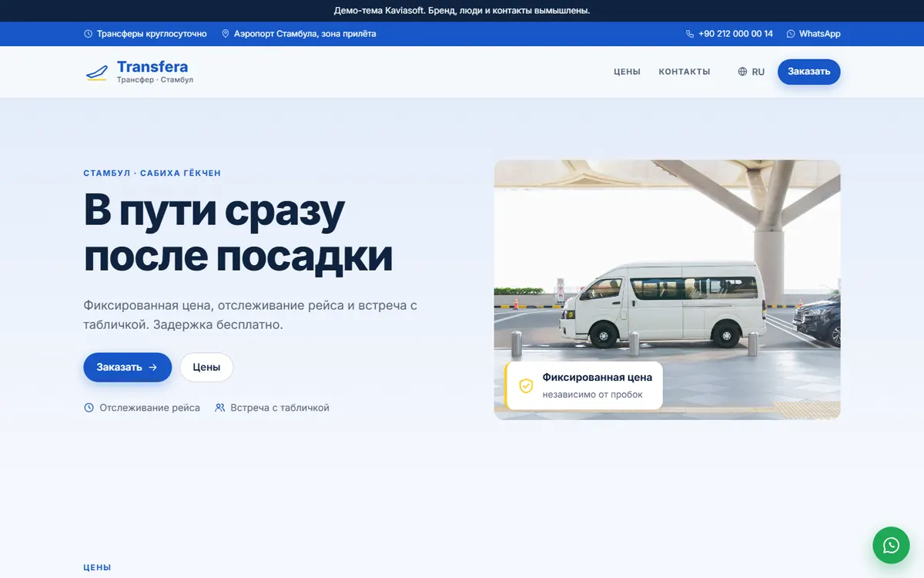
Task: Click the Демо-тема Kaviasoft banner notice
Action: pyautogui.click(x=462, y=11)
